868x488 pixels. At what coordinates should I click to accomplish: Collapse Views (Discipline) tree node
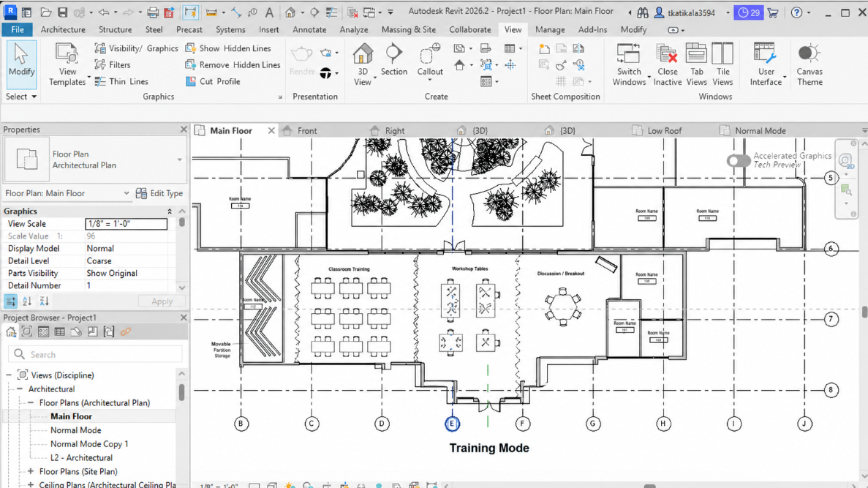9,375
